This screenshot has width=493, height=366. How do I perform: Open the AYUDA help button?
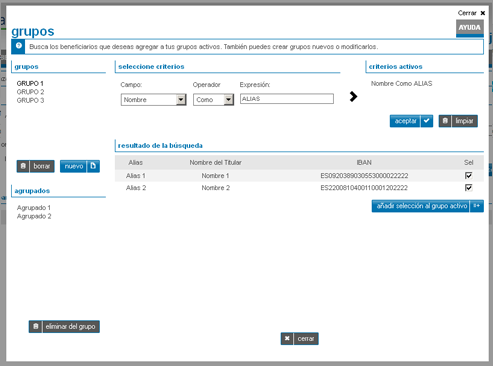pos(470,28)
